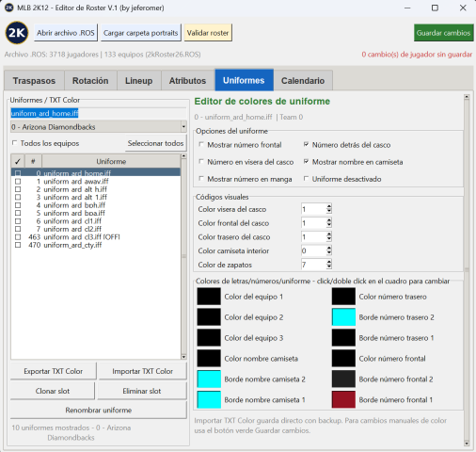
Task: Increase Color camiseta interior stepper value
Action: [x=328, y=249]
